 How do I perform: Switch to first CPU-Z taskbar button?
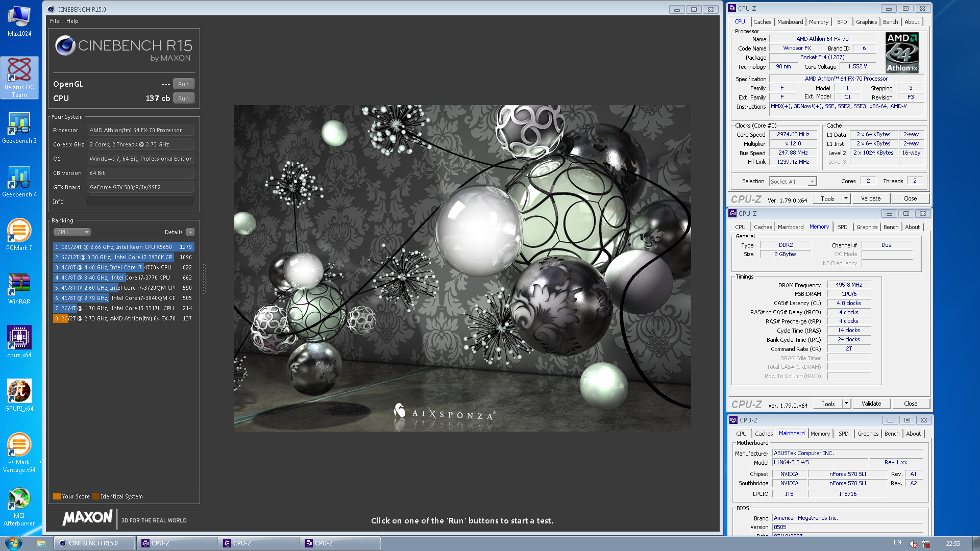177,543
